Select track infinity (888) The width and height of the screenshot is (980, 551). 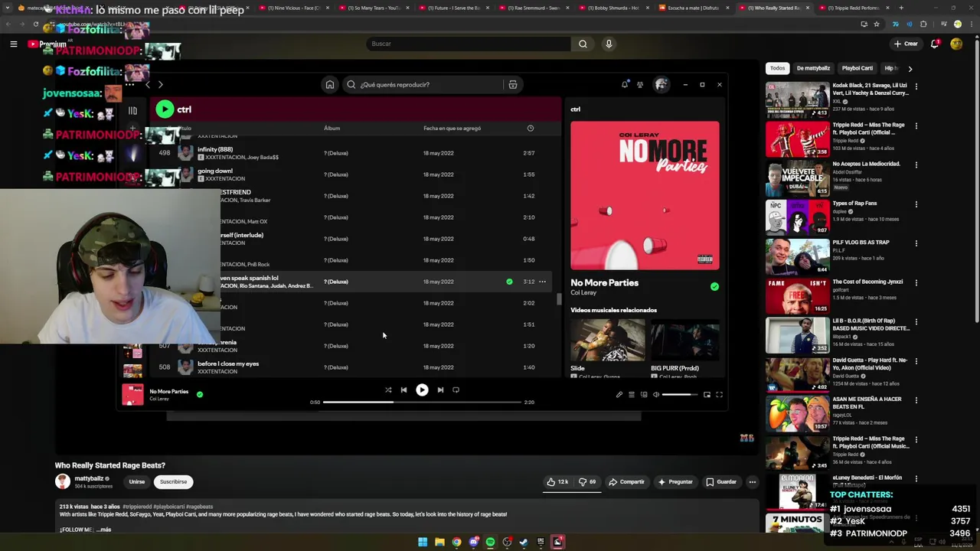coord(215,149)
